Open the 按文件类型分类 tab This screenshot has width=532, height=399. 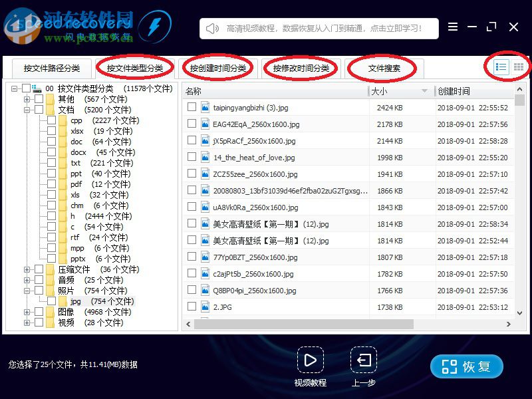(x=135, y=68)
